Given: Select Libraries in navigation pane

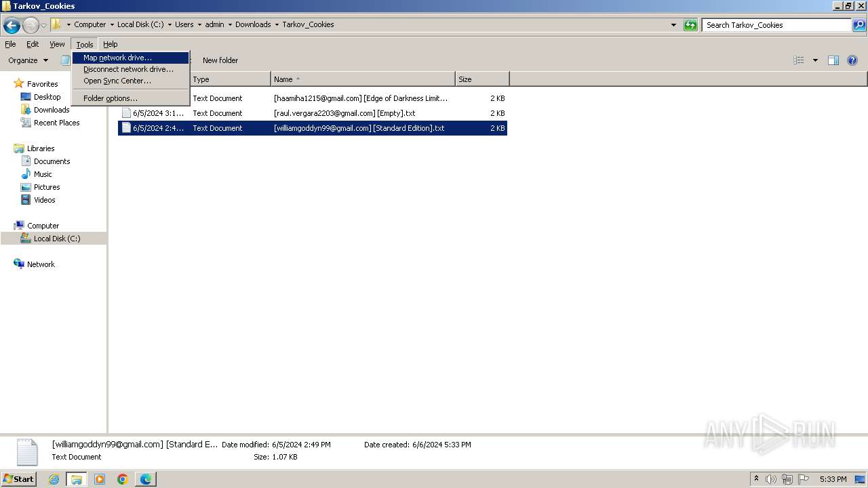Looking at the screenshot, I should click(41, 148).
